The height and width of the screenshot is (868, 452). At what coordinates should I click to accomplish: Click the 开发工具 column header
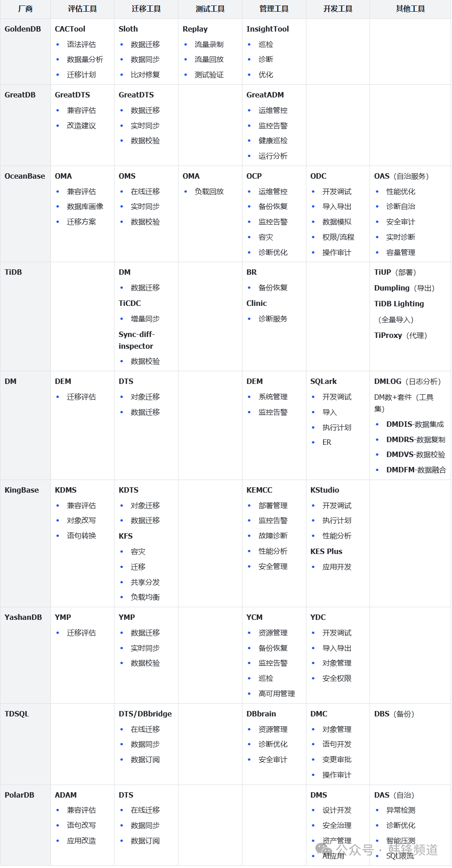click(338, 9)
